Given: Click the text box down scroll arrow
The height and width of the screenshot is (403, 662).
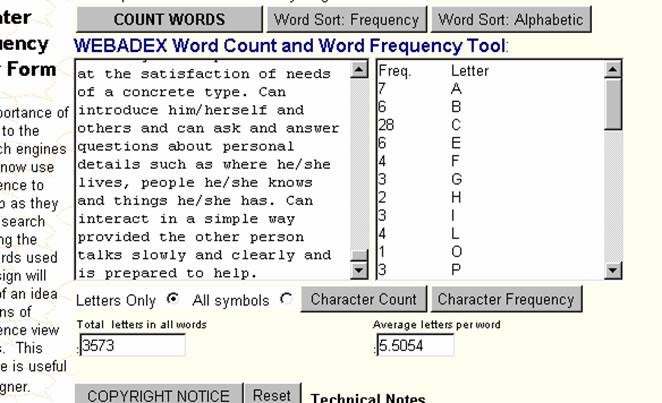Looking at the screenshot, I should tap(359, 270).
